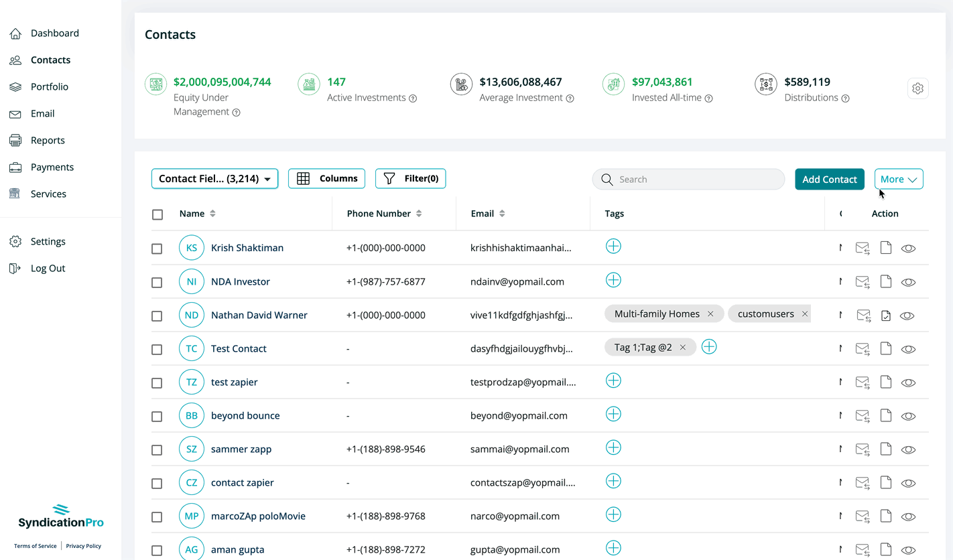Click phone number +1-(987)-757-6877

click(x=386, y=281)
